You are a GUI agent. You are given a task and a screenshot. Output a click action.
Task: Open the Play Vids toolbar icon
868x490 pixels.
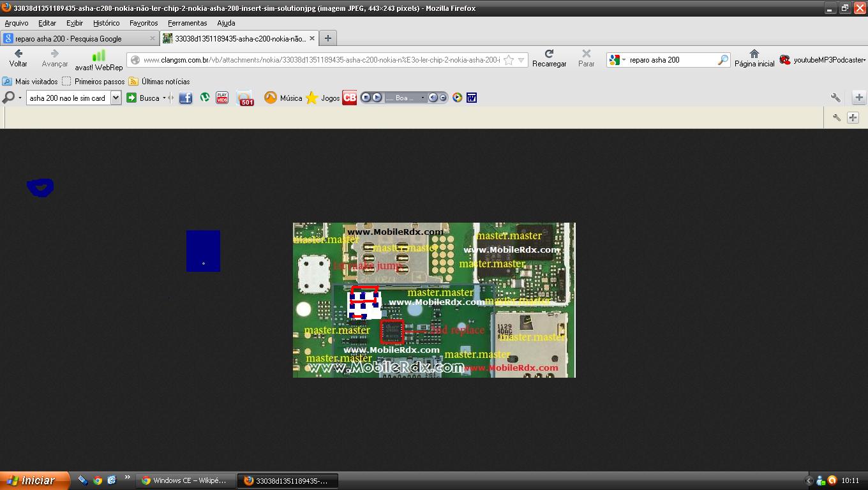coord(222,98)
